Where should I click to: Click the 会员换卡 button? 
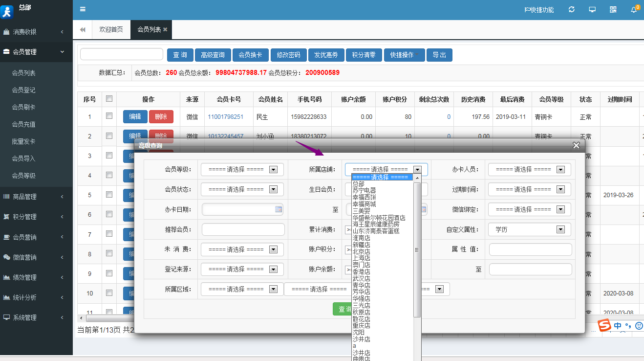[x=250, y=55]
